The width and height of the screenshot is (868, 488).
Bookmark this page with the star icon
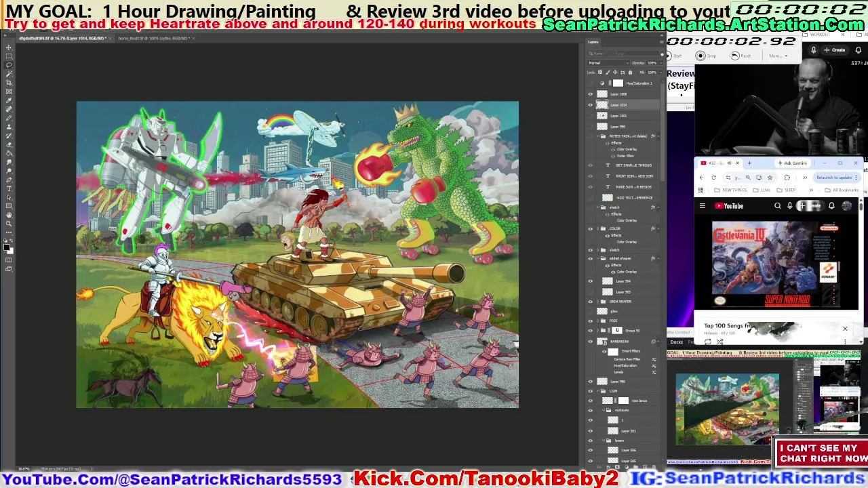click(770, 178)
